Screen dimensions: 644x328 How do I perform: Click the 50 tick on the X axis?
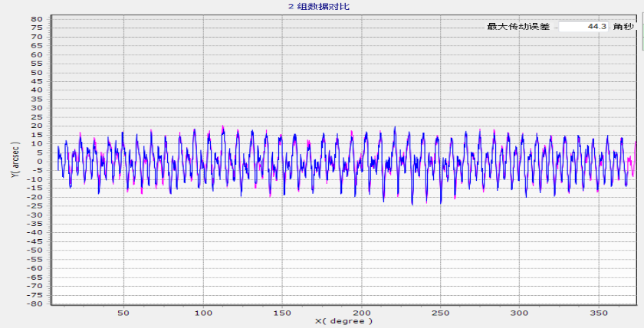click(x=123, y=312)
